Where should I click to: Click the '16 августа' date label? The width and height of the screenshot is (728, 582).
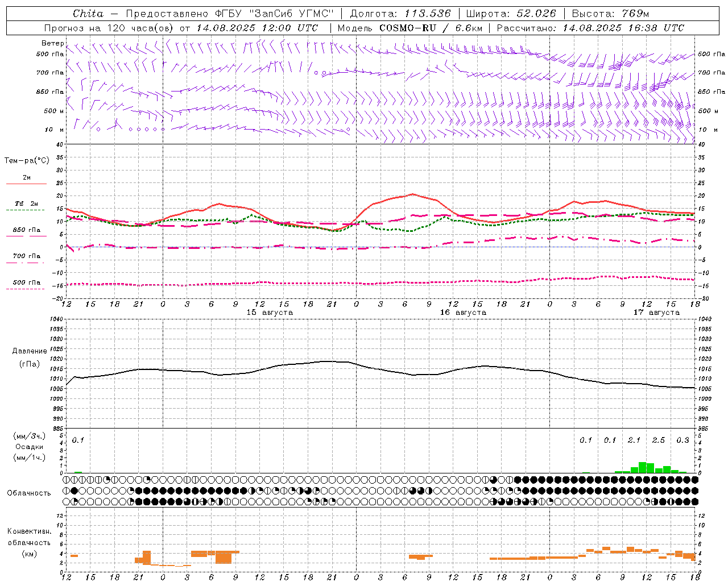point(463,313)
